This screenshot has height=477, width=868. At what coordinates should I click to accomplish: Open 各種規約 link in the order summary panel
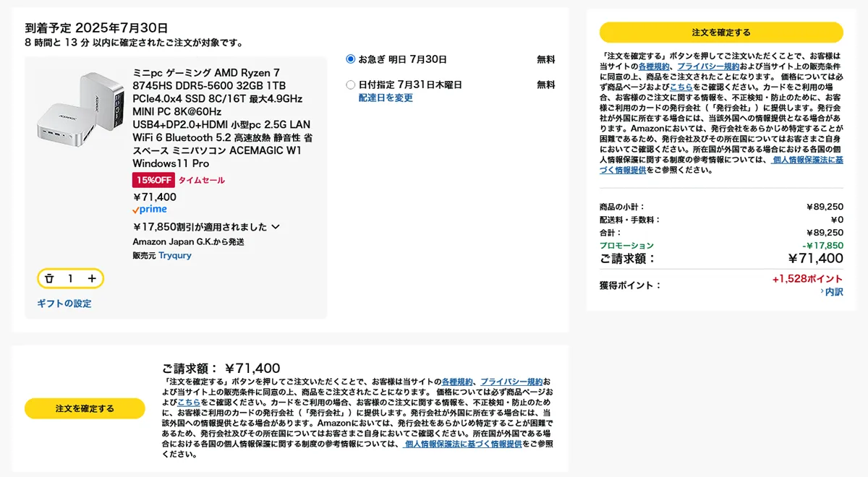click(653, 66)
